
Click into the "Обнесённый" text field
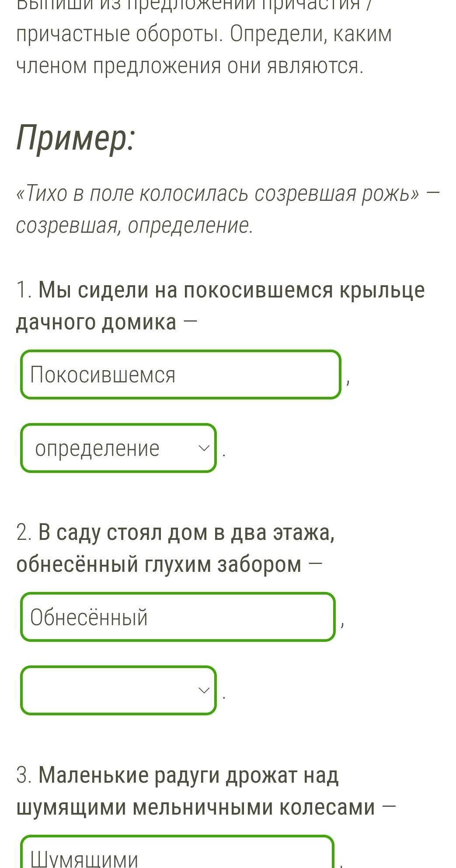(178, 617)
